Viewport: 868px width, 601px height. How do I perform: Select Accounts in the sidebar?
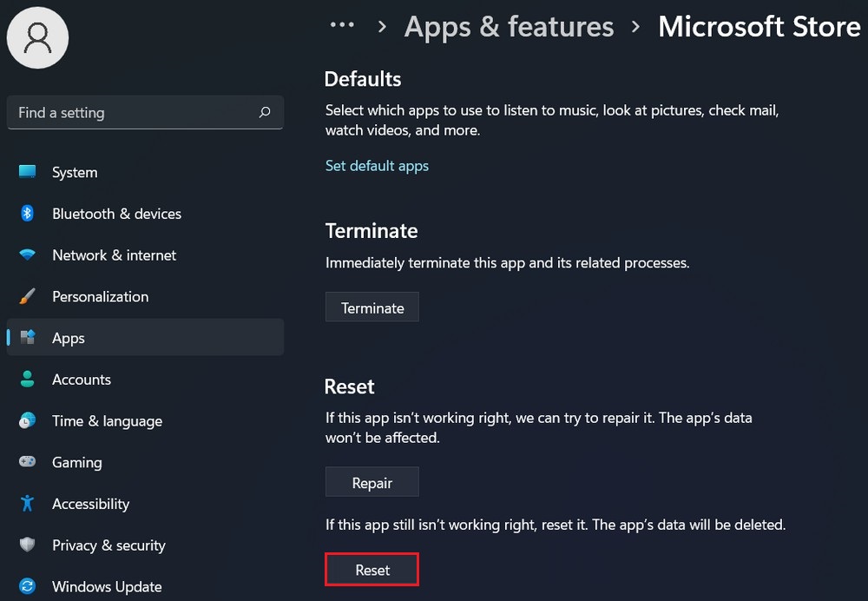point(145,380)
